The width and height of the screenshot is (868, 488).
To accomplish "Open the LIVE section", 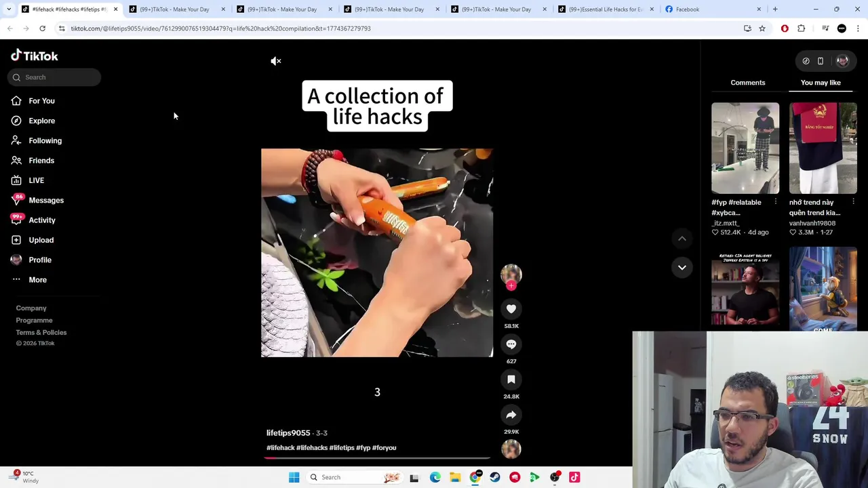I will point(36,180).
